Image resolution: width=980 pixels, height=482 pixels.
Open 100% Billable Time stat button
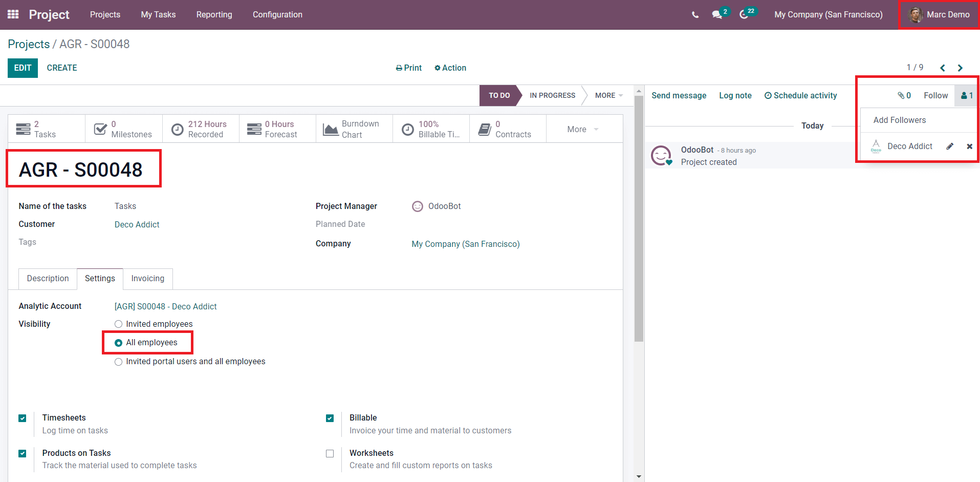(431, 129)
